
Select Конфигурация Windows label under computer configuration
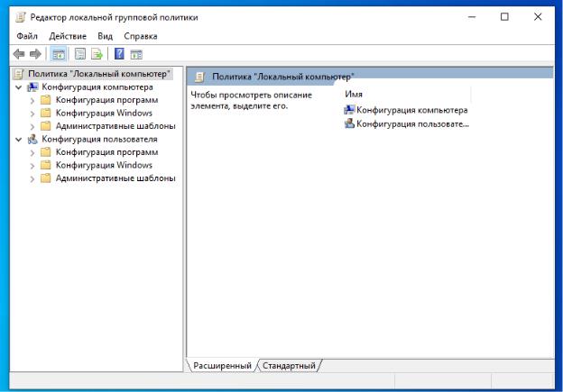pyautogui.click(x=104, y=113)
